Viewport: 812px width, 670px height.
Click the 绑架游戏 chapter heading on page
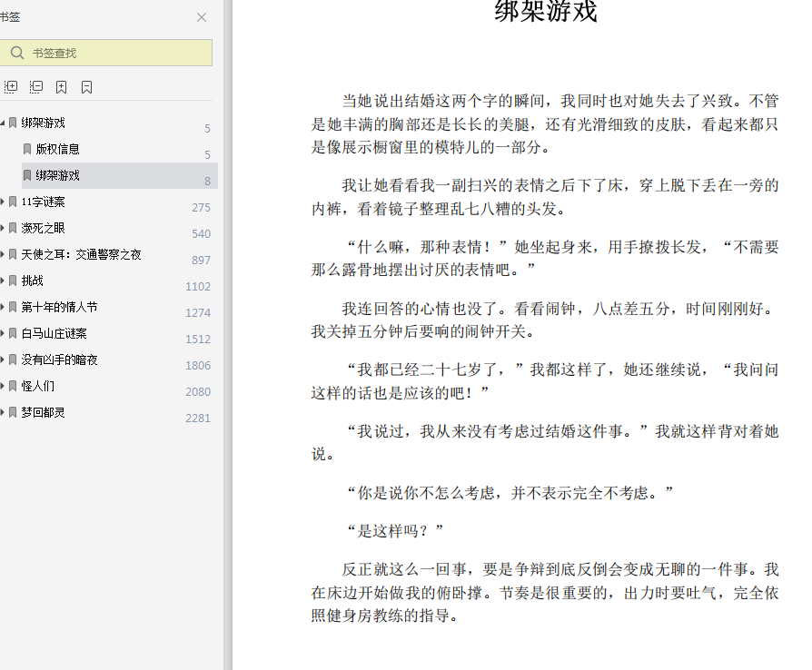click(x=546, y=11)
